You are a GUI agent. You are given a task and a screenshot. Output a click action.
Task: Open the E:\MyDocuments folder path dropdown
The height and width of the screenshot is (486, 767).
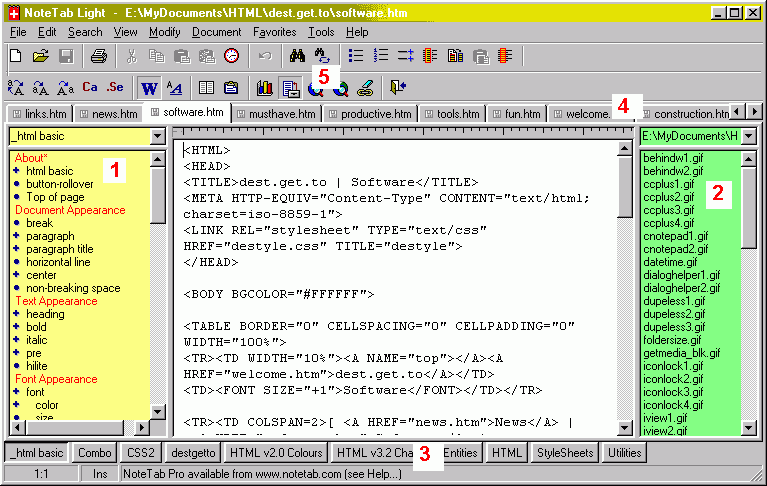tap(749, 136)
